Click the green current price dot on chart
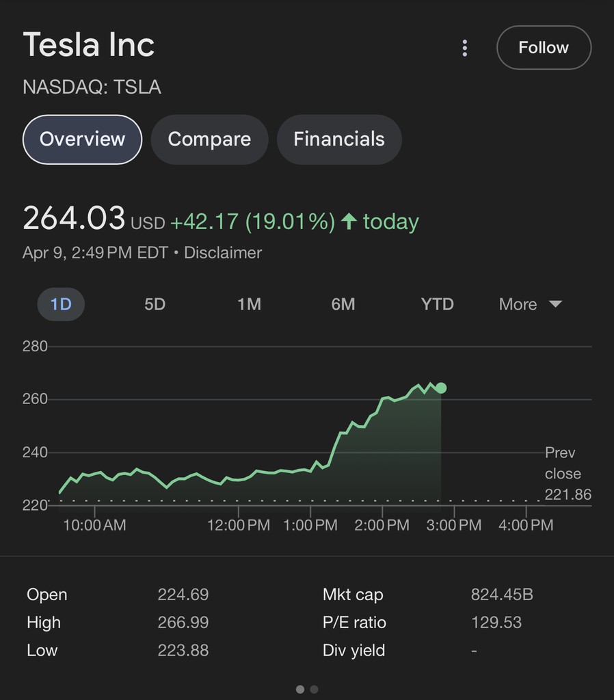 [441, 388]
